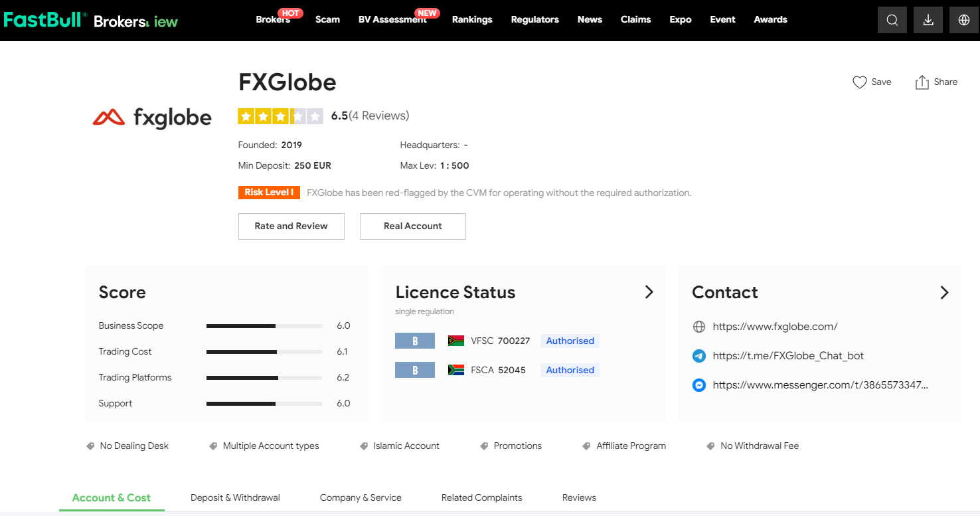Image resolution: width=980 pixels, height=516 pixels.
Task: Click the Support score bar
Action: pos(264,404)
